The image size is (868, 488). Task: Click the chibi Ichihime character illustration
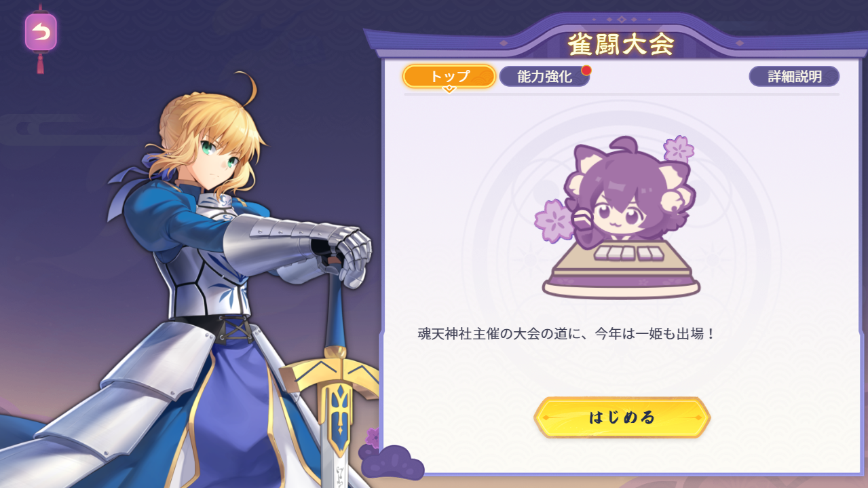coord(621,217)
